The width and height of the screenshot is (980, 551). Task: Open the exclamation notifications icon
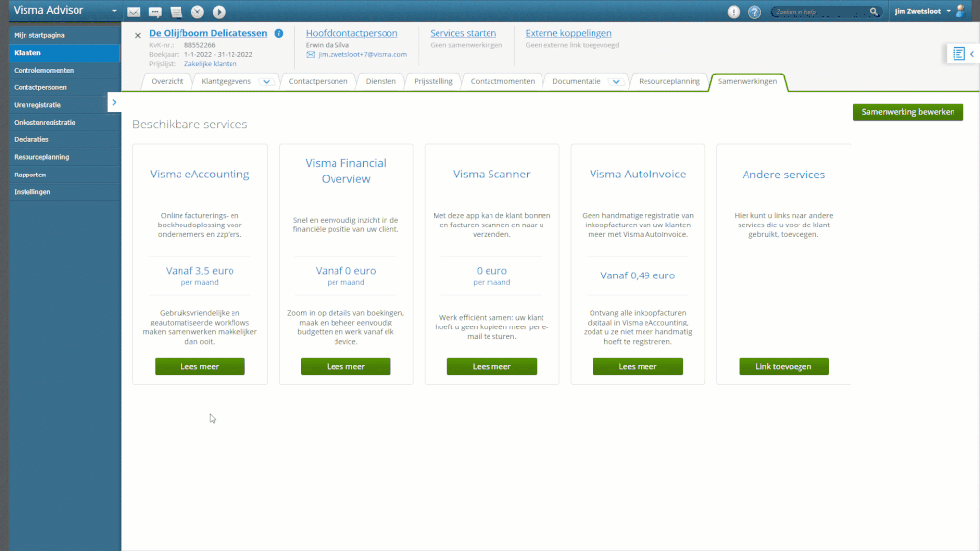pyautogui.click(x=734, y=11)
